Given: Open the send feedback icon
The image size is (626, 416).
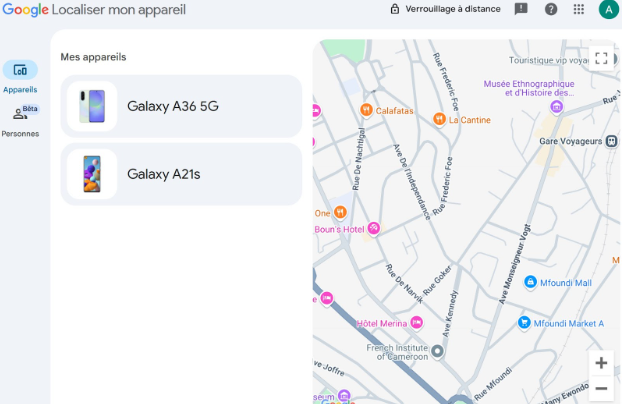Looking at the screenshot, I should [521, 9].
